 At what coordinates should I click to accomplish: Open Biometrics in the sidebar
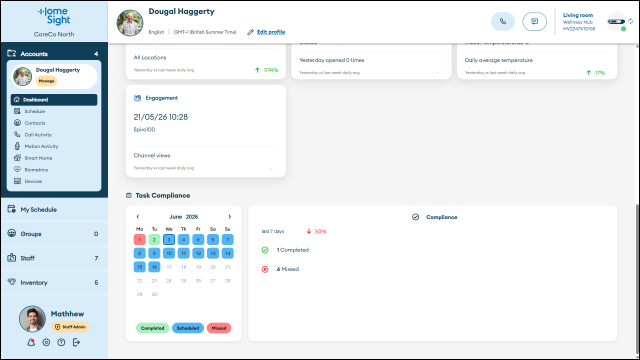click(x=54, y=169)
